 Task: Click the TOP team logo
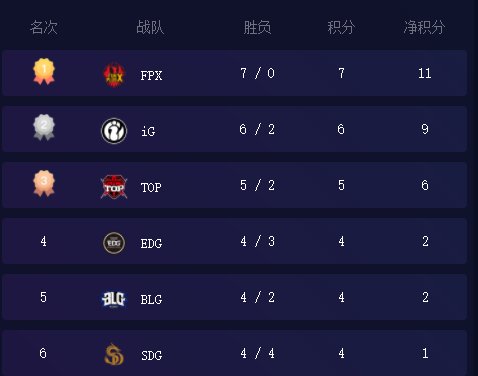114,186
